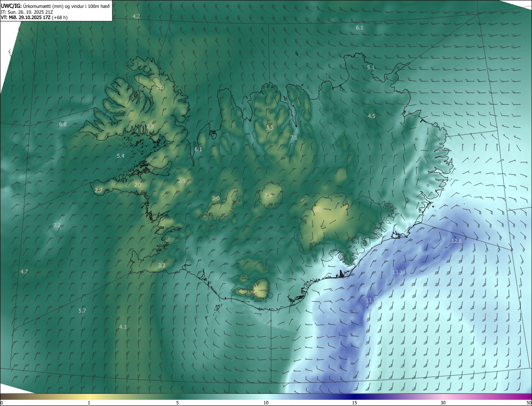The width and height of the screenshot is (532, 406).
Task: Click the 5.1 precipitation value
Action: click(x=371, y=67)
